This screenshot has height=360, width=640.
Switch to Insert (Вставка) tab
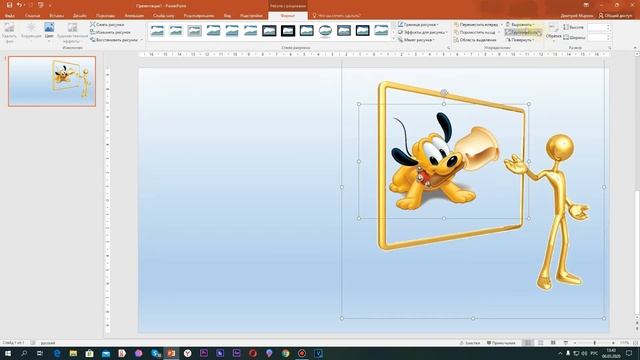(56, 16)
